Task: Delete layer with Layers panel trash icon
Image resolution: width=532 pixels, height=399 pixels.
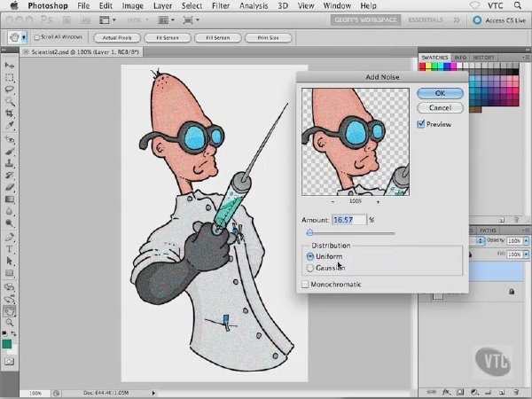Action: (516, 392)
